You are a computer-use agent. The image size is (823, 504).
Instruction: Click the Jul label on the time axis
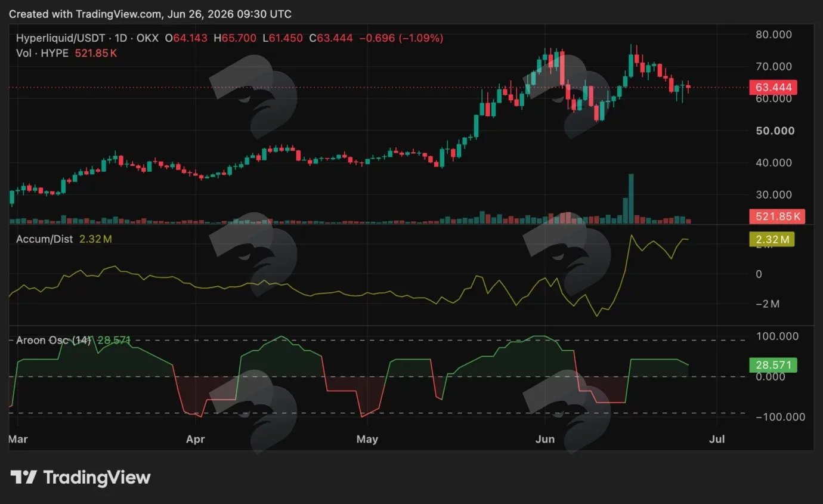717,440
